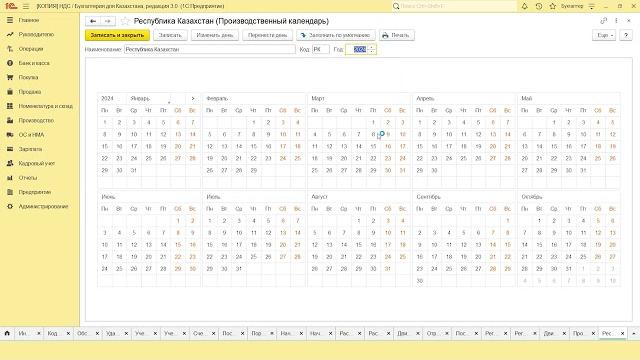Click the forward navigation arrow
This screenshot has width=640, height=360.
[108, 21]
